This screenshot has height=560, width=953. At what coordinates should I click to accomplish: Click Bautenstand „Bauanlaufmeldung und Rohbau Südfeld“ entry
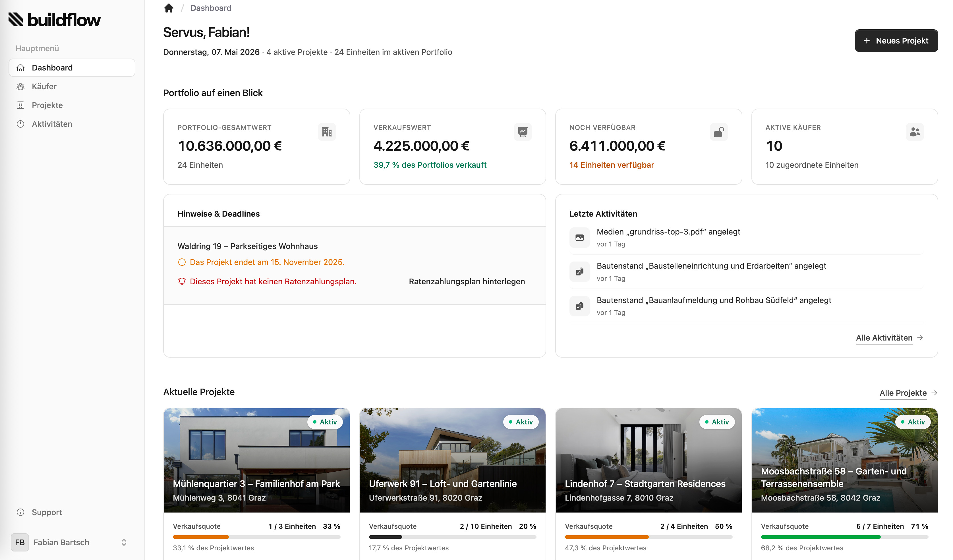point(714,300)
